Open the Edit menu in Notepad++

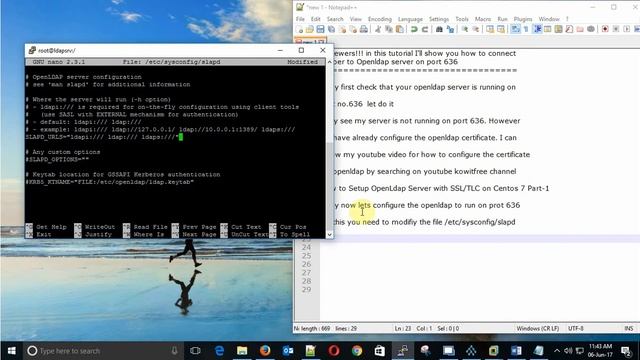click(316, 19)
